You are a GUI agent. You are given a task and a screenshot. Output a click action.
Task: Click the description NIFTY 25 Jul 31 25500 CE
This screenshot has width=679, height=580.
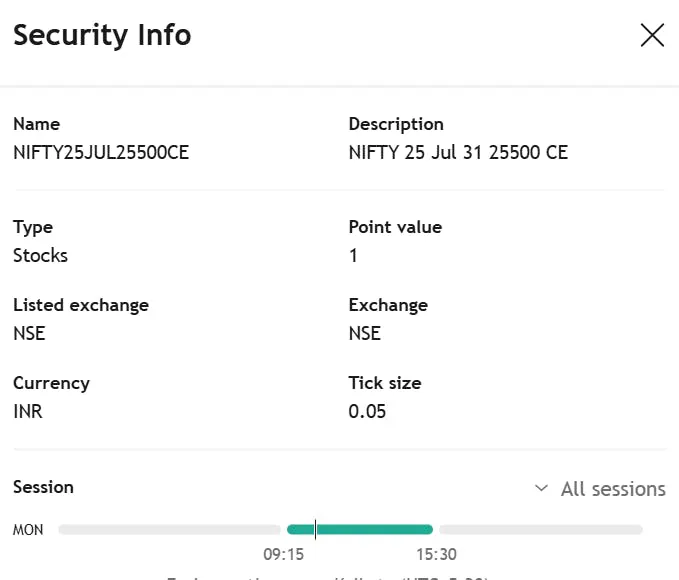tap(458, 153)
